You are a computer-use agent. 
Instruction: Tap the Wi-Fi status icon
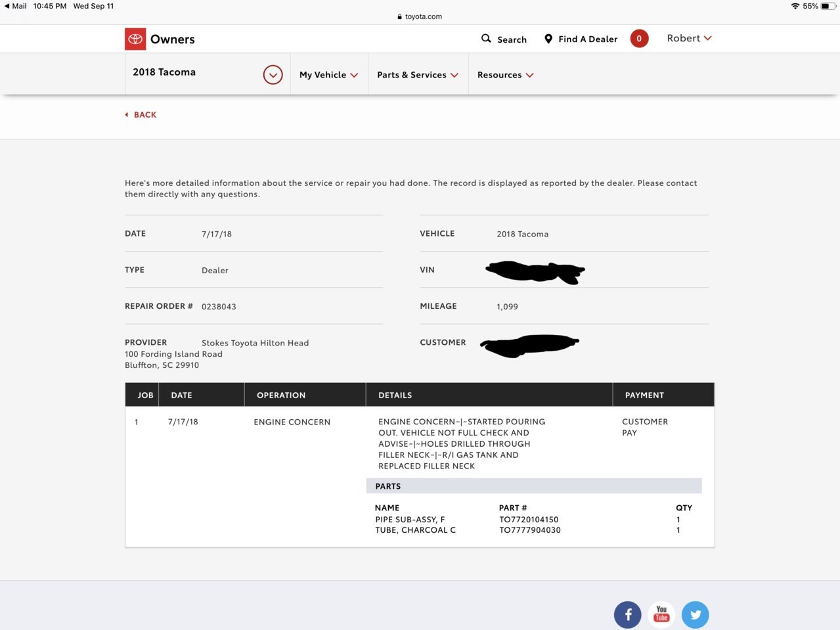pyautogui.click(x=795, y=6)
